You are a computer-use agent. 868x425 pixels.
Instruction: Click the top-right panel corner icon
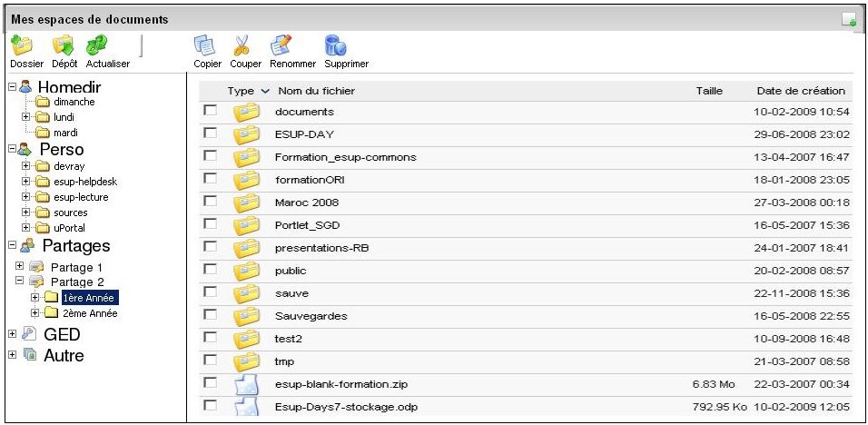coord(849,19)
